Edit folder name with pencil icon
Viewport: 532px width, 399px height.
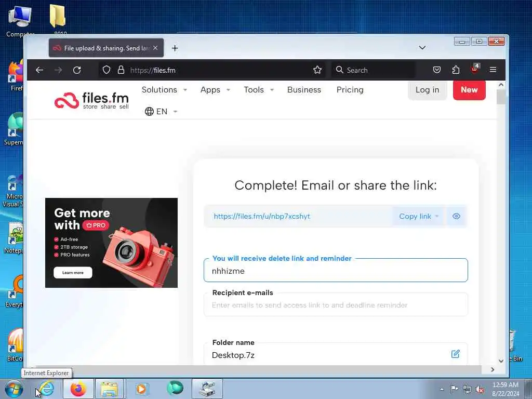click(455, 354)
